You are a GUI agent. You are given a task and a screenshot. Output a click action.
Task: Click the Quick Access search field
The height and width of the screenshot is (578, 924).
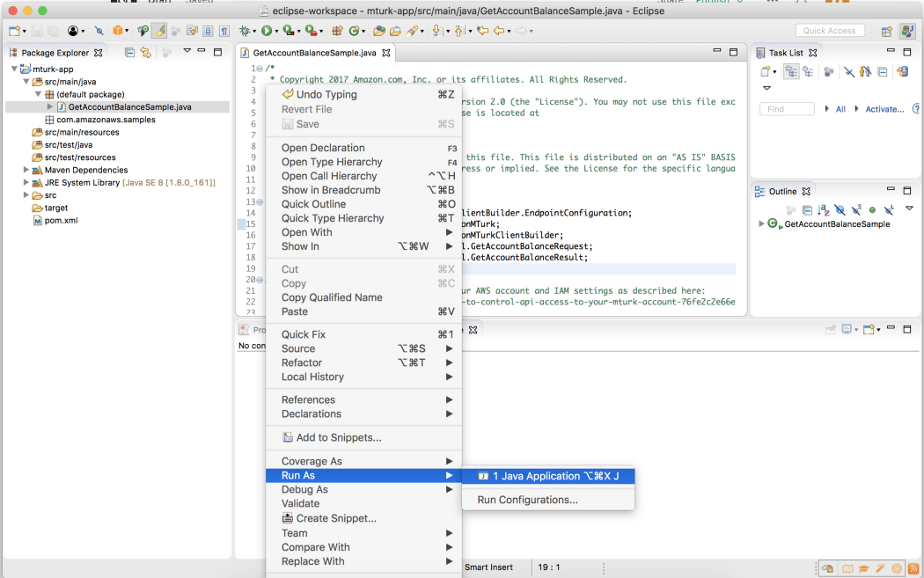click(830, 31)
